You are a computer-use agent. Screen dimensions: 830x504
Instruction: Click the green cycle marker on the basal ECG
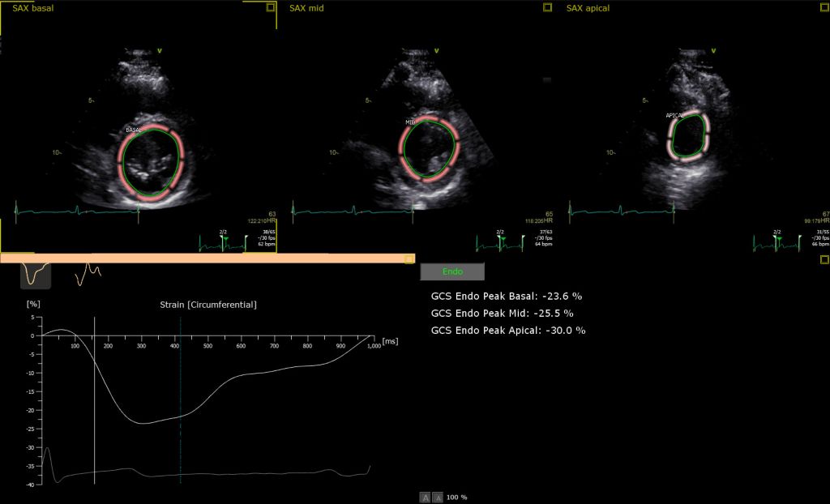(x=227, y=241)
